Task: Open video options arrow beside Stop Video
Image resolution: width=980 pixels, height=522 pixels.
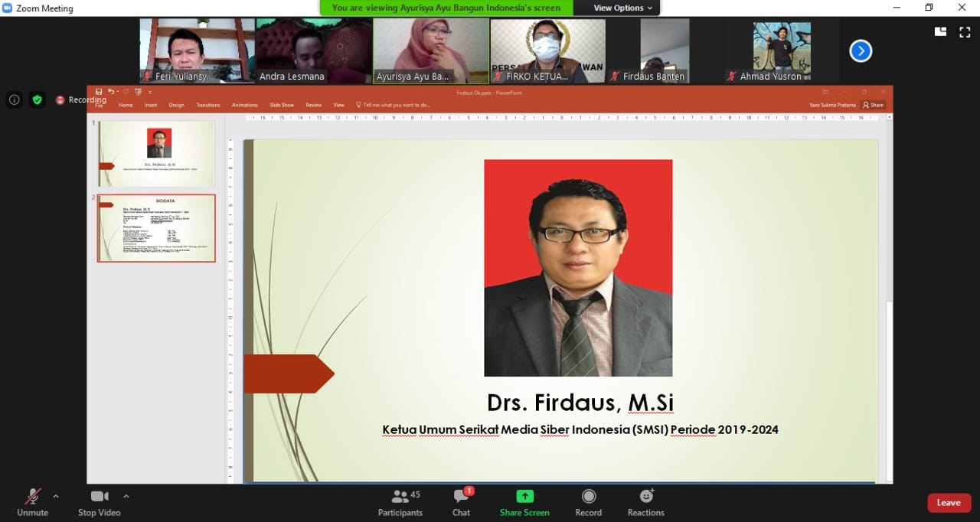Action: 126,496
